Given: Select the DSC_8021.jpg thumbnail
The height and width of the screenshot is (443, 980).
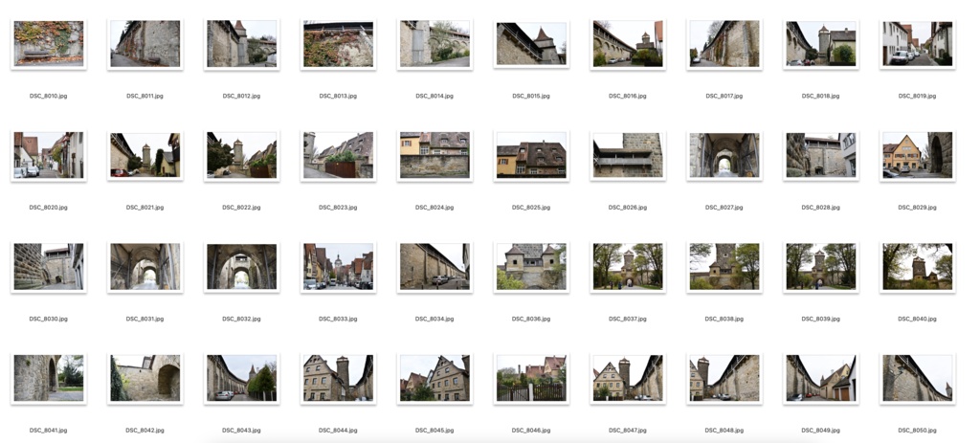Looking at the screenshot, I should 145,155.
